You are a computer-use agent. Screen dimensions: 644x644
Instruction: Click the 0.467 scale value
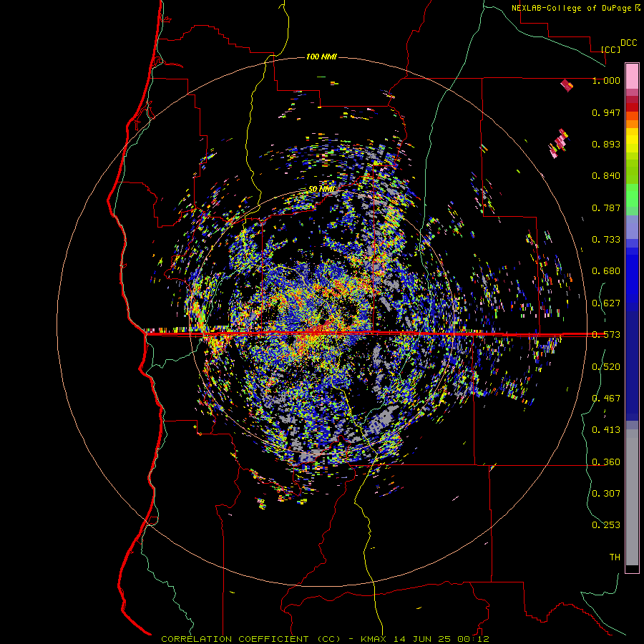606,399
